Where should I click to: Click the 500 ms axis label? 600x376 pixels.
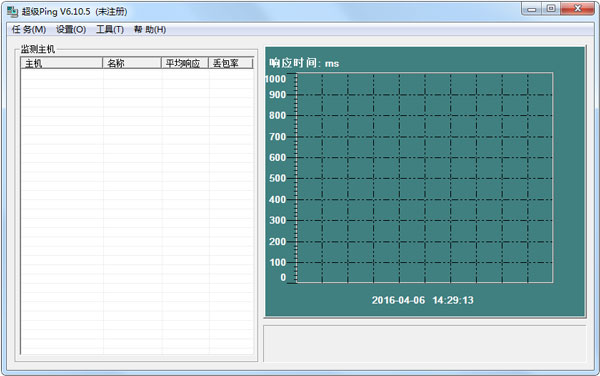tap(277, 178)
